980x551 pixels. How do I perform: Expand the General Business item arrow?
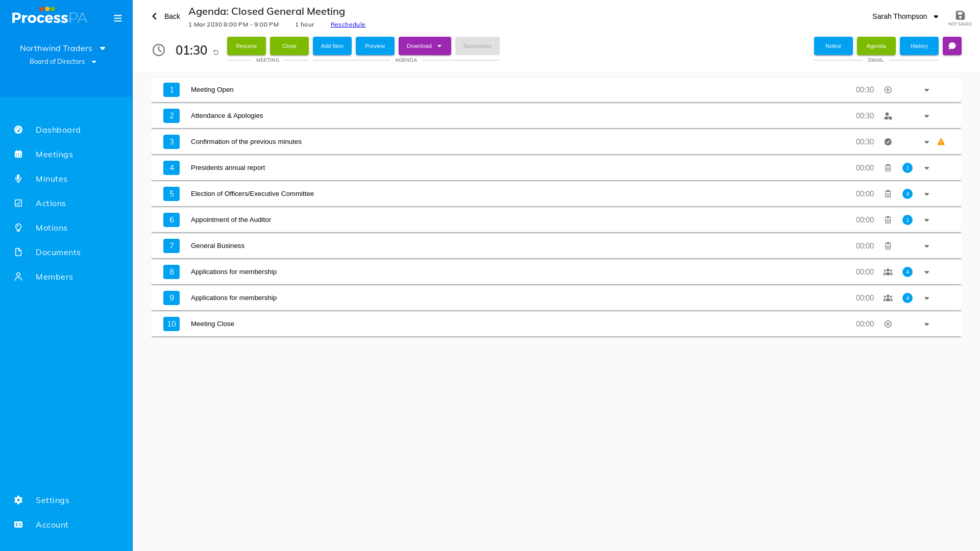pyautogui.click(x=927, y=246)
